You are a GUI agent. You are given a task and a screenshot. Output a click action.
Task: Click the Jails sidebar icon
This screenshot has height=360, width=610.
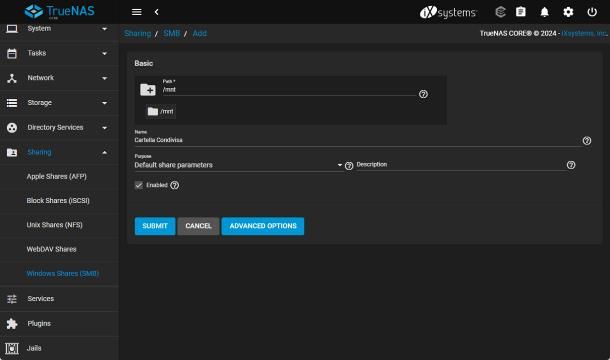[12, 348]
